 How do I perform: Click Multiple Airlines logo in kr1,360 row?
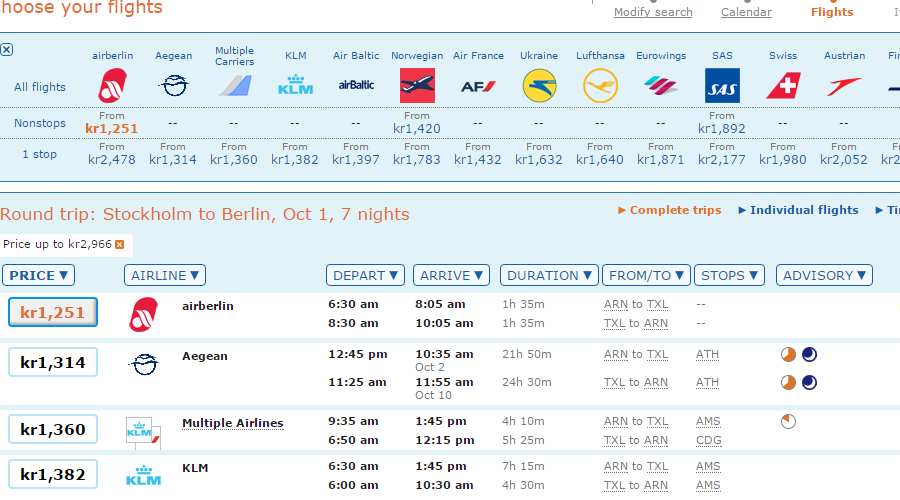tap(143, 432)
